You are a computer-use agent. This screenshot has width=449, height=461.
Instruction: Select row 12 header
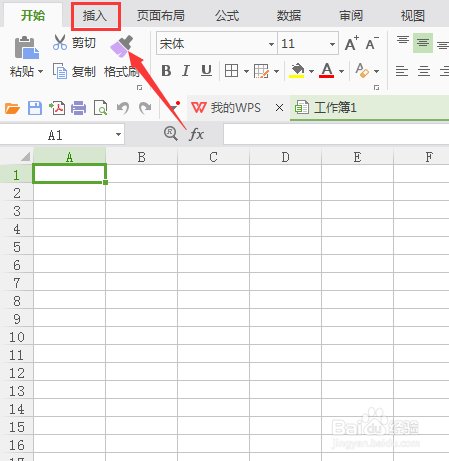(x=17, y=373)
